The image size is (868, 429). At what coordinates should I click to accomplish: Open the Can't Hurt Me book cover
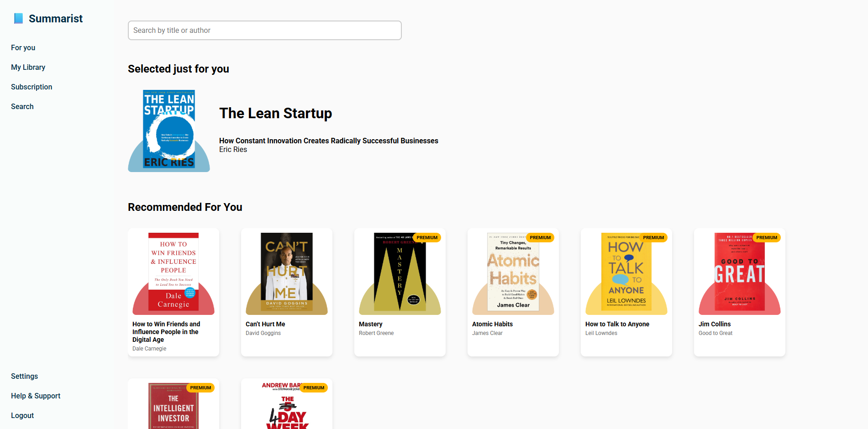tap(287, 274)
